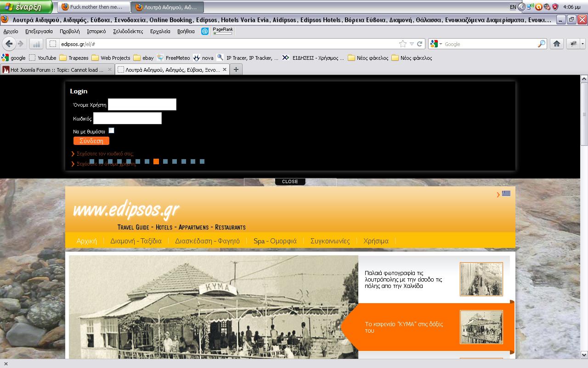Image resolution: width=588 pixels, height=368 pixels.
Task: Click the Όνομα Χρήστη input field
Action: (142, 104)
